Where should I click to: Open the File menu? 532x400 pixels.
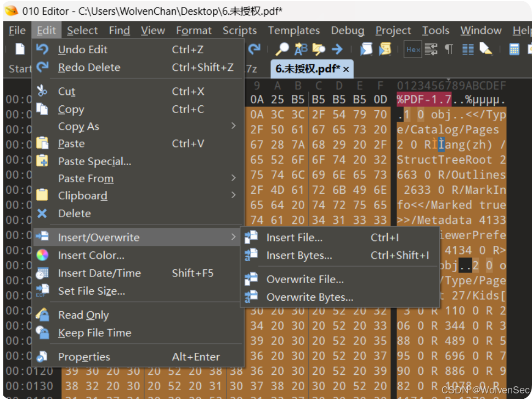coord(17,30)
